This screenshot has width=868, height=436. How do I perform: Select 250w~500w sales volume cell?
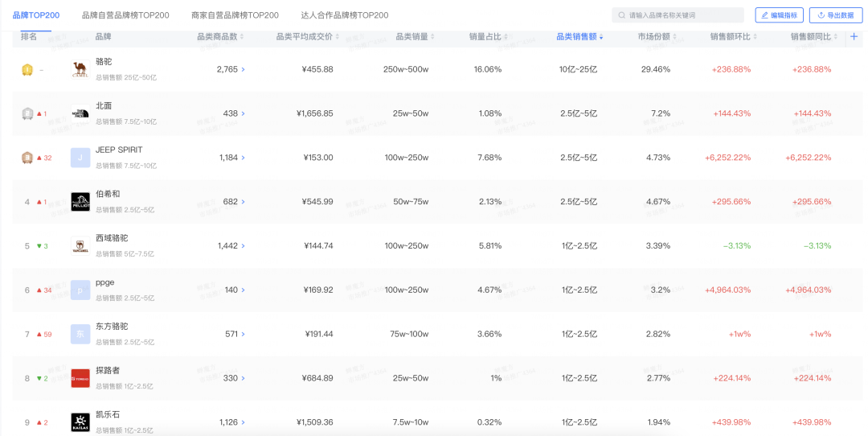(406, 70)
